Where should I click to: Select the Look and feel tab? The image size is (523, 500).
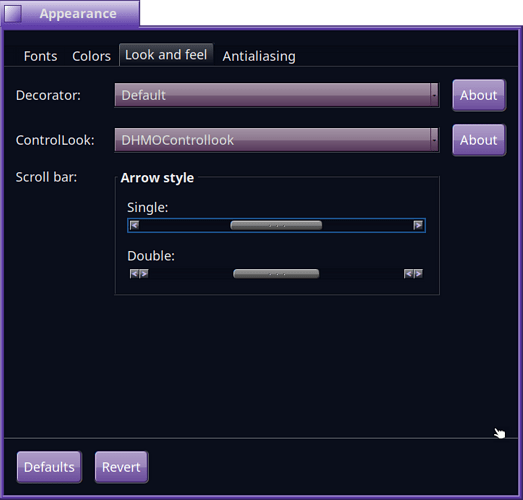tap(166, 55)
